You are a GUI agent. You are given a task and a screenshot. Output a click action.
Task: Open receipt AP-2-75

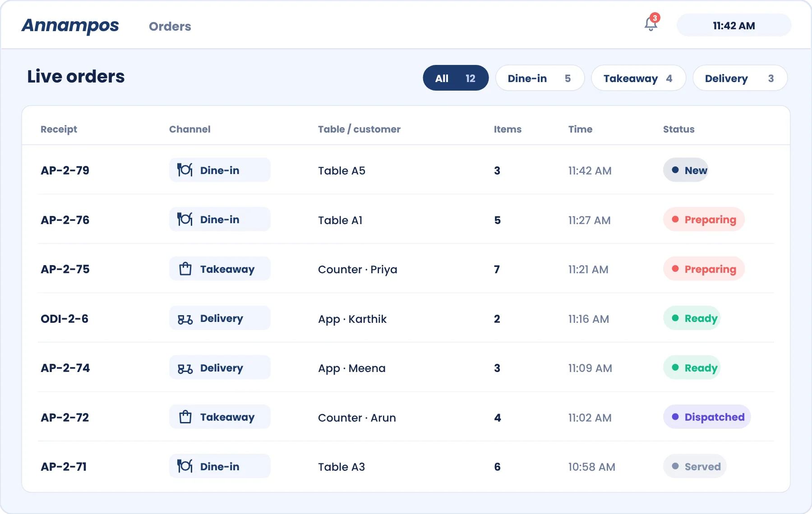(65, 269)
